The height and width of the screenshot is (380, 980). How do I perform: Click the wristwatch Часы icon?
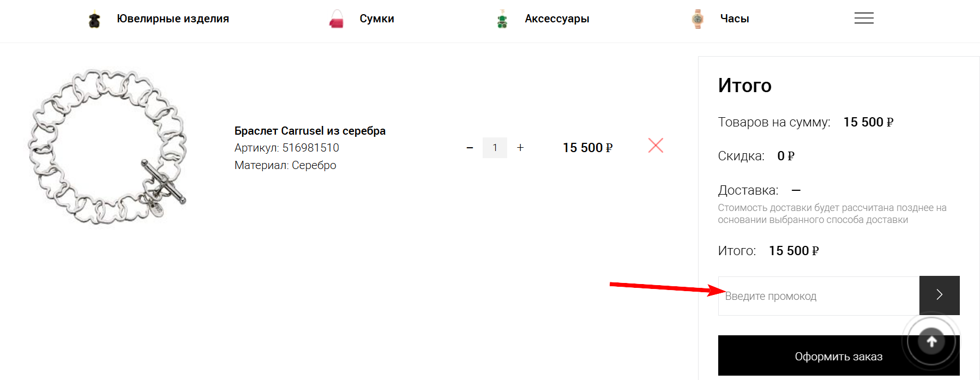(x=696, y=18)
